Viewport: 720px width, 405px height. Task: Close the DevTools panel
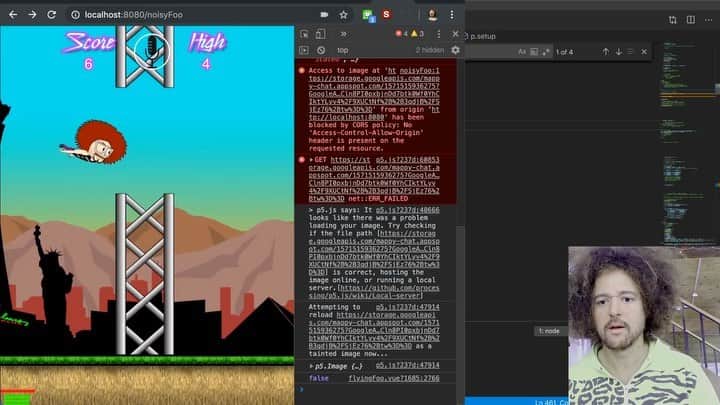tap(455, 34)
